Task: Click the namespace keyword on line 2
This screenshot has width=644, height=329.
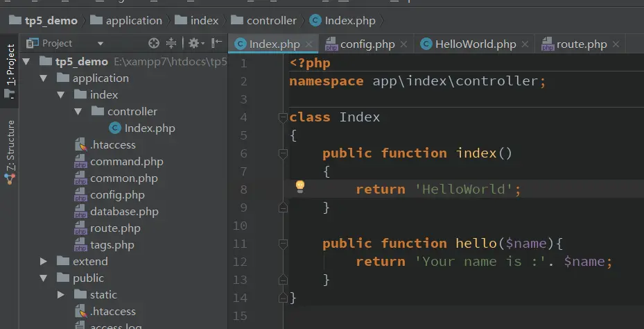Action: coord(326,81)
